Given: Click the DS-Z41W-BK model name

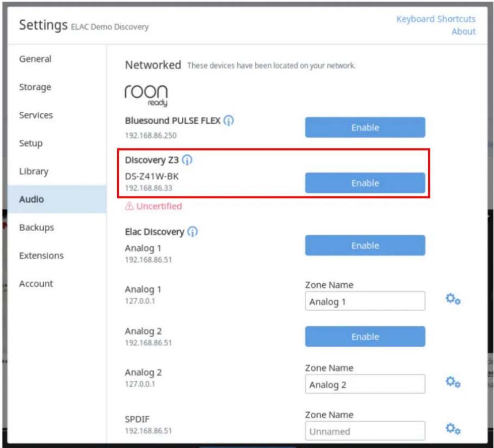Looking at the screenshot, I should pyautogui.click(x=152, y=177).
